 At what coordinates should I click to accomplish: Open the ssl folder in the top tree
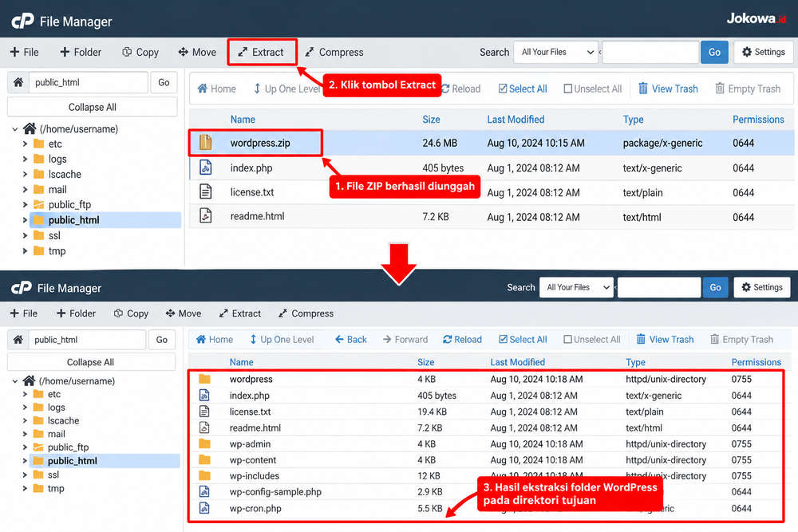(54, 235)
